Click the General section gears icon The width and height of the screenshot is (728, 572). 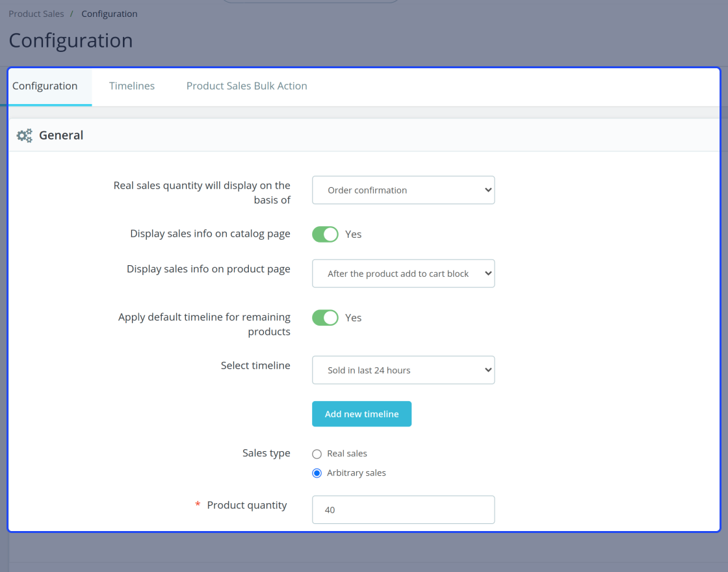point(25,136)
